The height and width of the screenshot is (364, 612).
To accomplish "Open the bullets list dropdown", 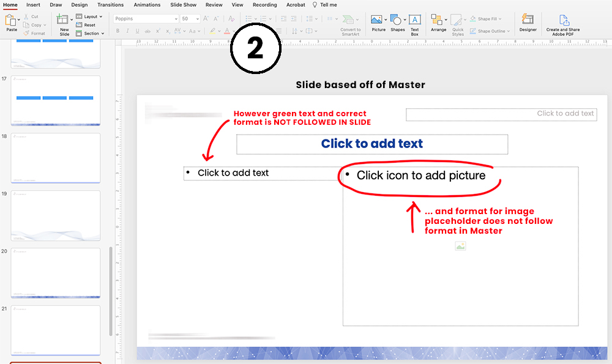I will [x=256, y=19].
